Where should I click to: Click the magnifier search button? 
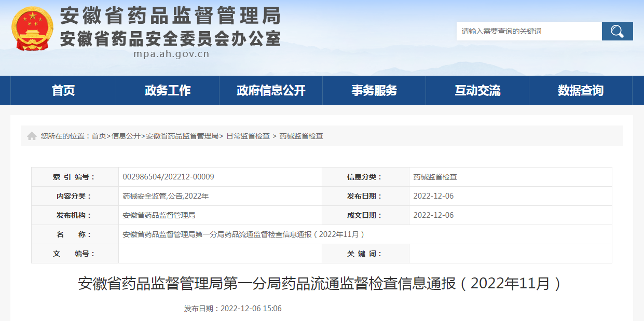tap(617, 31)
